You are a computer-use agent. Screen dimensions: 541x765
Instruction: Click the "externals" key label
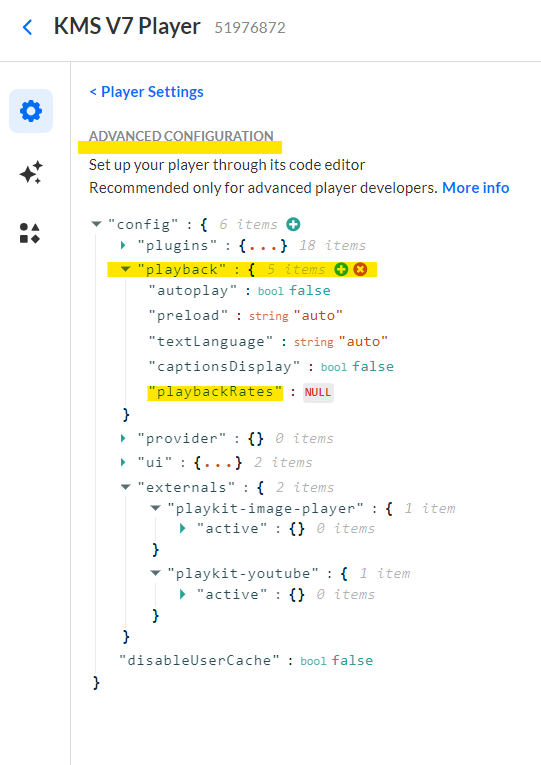click(186, 487)
